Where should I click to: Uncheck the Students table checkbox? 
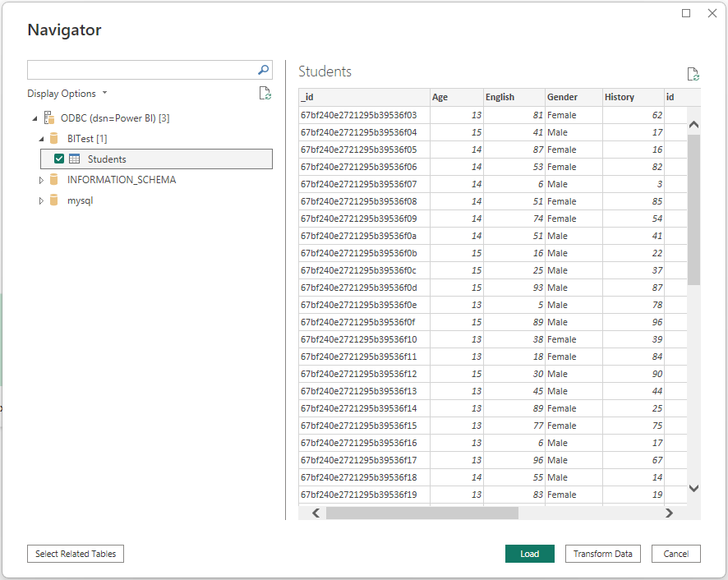(59, 159)
